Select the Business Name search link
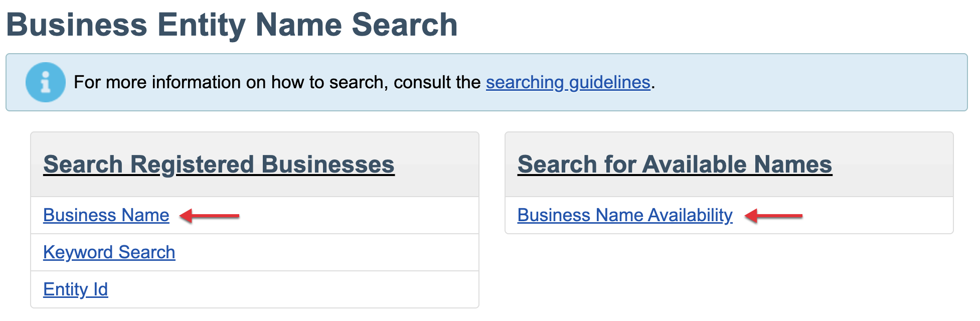This screenshot has width=980, height=321. coord(106,215)
